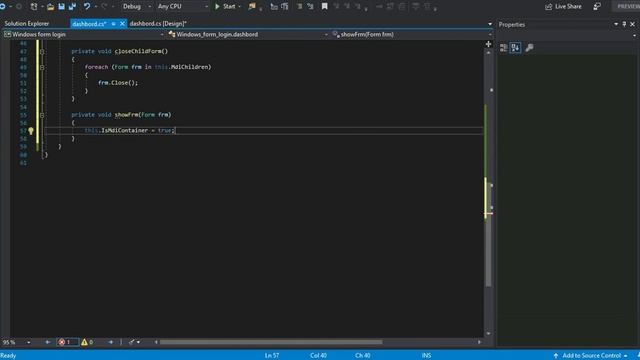Viewport: 640px width, 360px height.
Task: Click Add to Source Control
Action: pos(591,356)
